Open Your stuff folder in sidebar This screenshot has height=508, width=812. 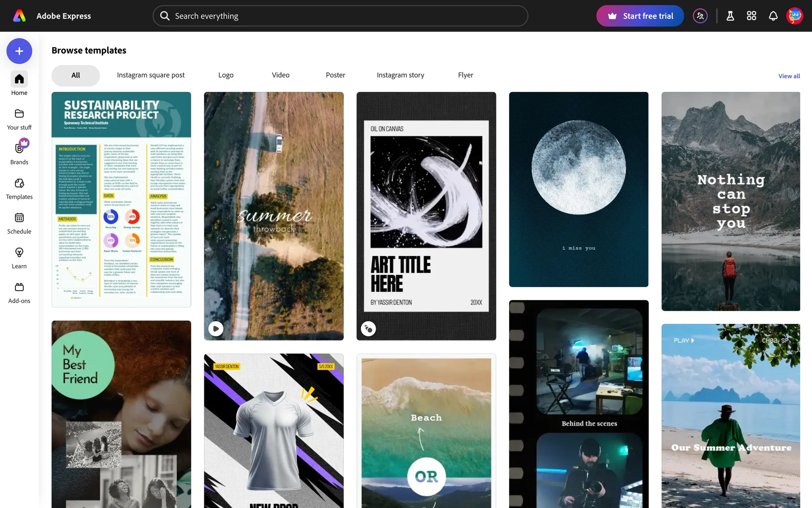pyautogui.click(x=19, y=119)
